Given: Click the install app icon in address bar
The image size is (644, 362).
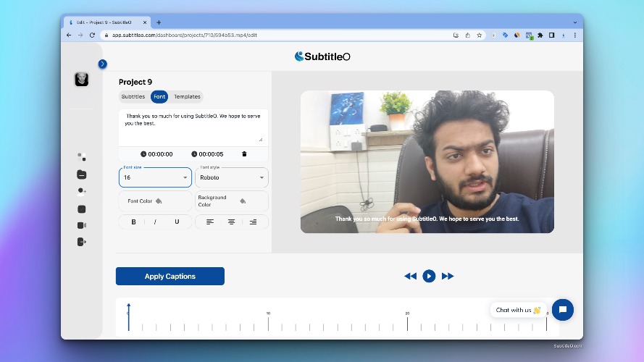Looking at the screenshot, I should tap(456, 35).
